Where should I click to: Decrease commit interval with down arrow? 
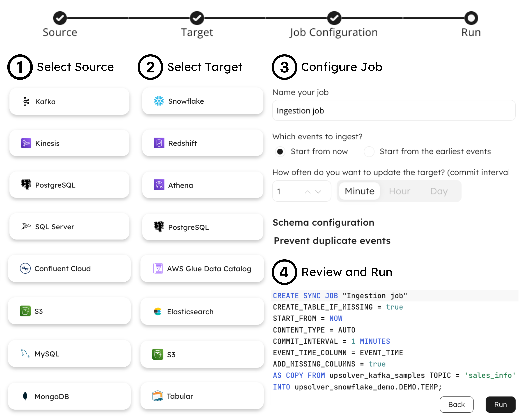click(318, 192)
